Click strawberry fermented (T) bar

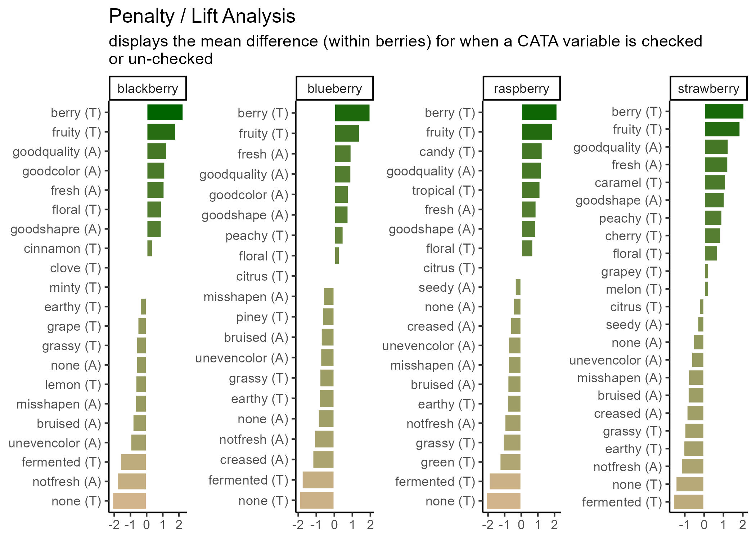point(689,502)
